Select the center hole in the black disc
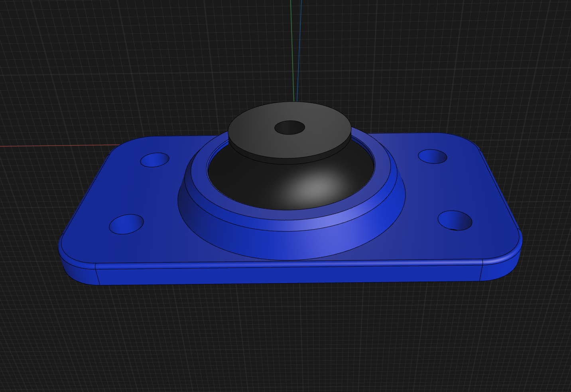Screen dimensions: 571x392 coord(289,128)
